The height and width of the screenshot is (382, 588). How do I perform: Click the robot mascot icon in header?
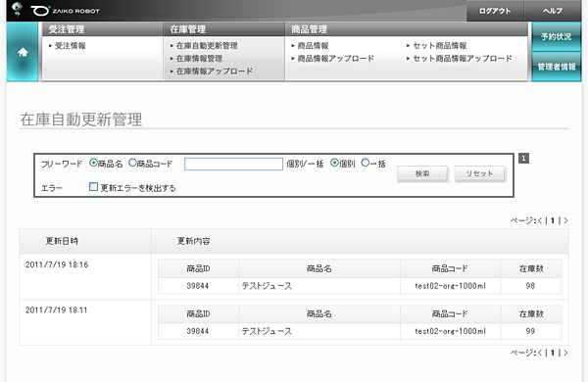[x=17, y=9]
